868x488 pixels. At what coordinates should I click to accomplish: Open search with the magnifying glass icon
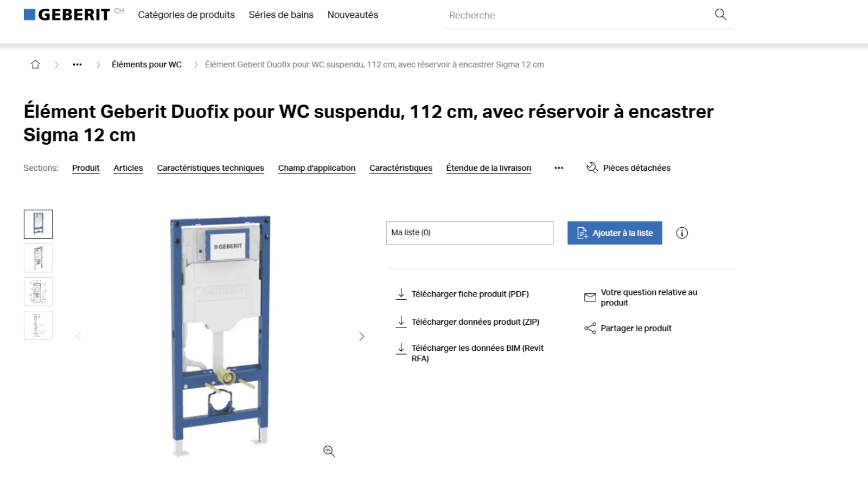pyautogui.click(x=720, y=15)
